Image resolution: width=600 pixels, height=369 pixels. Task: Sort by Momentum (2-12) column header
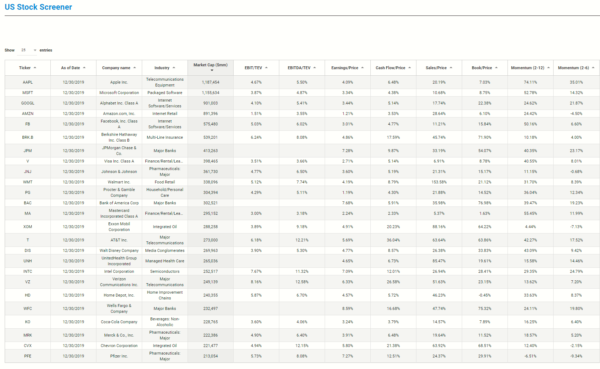[530, 68]
